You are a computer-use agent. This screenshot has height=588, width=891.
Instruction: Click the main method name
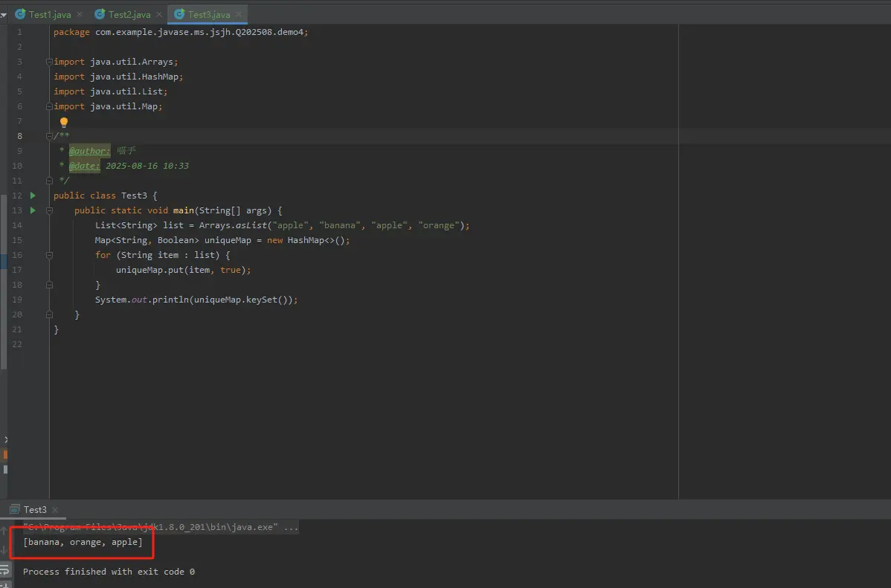184,210
